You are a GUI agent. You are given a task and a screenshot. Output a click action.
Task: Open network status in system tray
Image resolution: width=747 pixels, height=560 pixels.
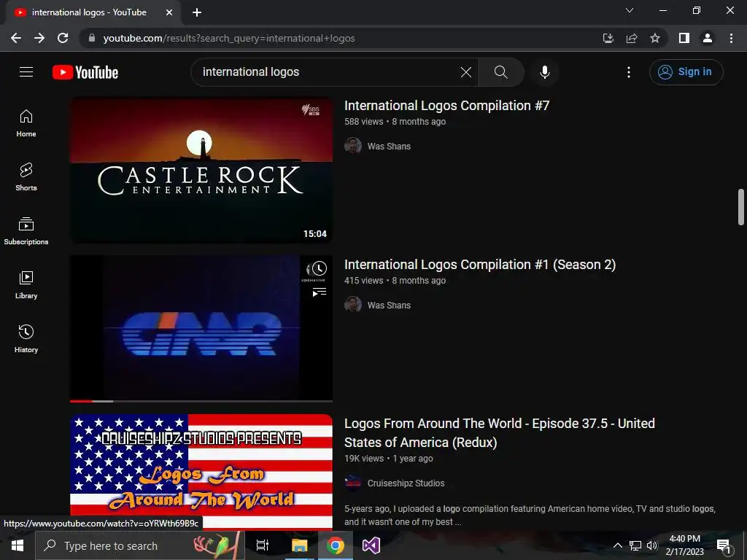635,545
